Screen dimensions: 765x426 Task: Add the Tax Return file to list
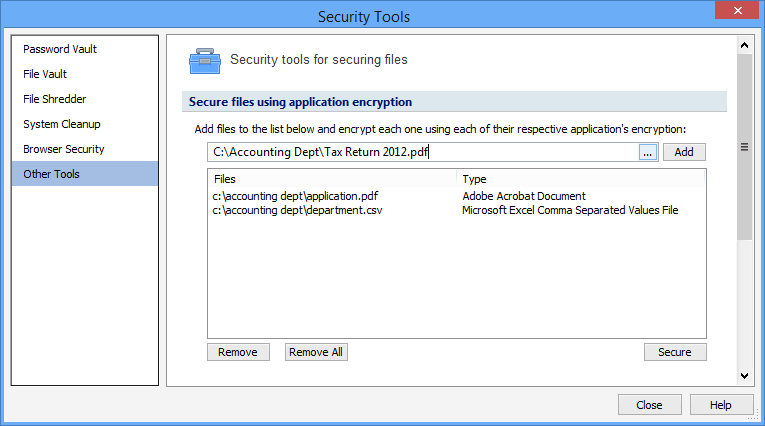point(684,152)
